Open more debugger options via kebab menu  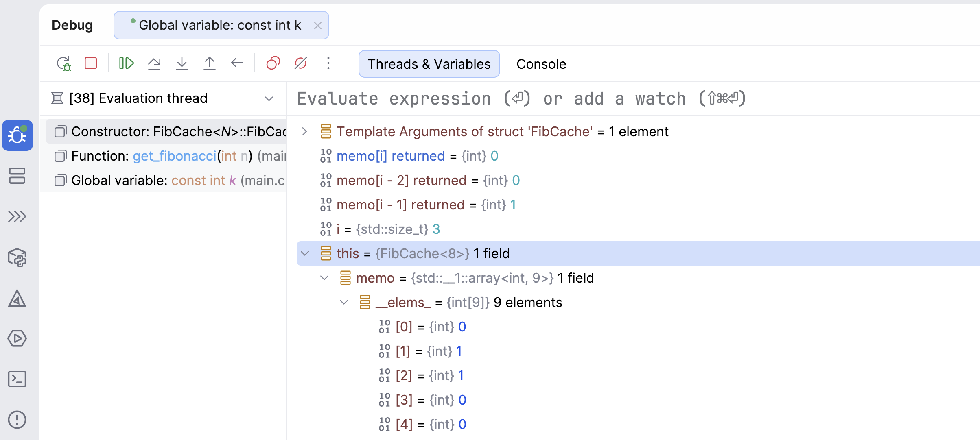point(328,63)
